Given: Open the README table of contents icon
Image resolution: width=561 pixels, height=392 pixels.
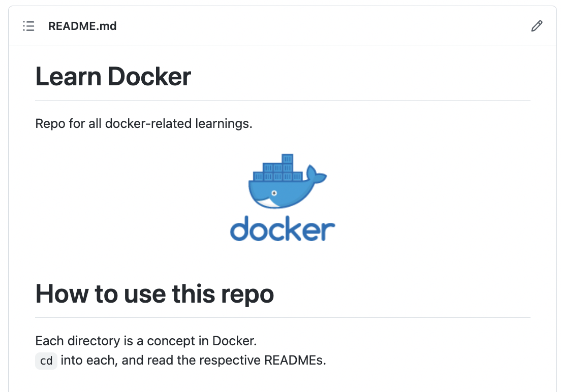Looking at the screenshot, I should click(28, 26).
